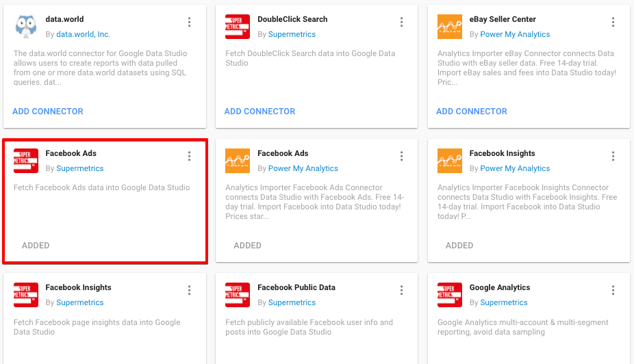Click the DoubleClick Search card title
Screen dimensions: 634x364
click(x=292, y=19)
